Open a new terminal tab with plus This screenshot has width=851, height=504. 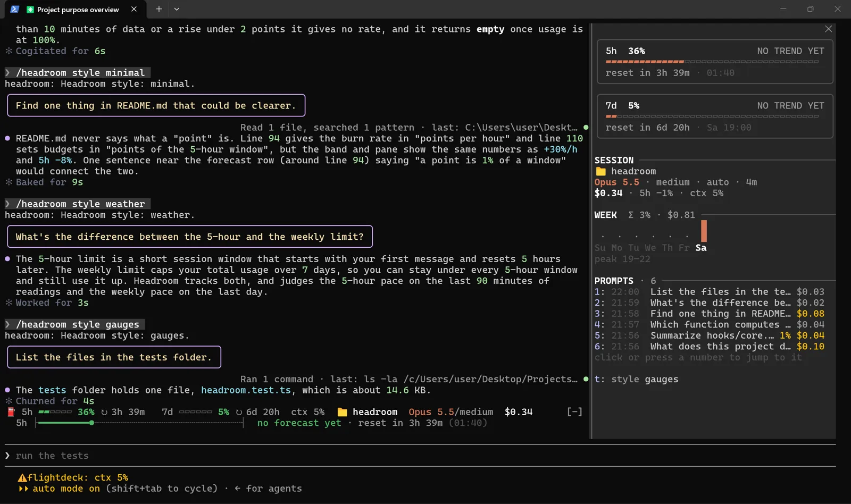[158, 9]
